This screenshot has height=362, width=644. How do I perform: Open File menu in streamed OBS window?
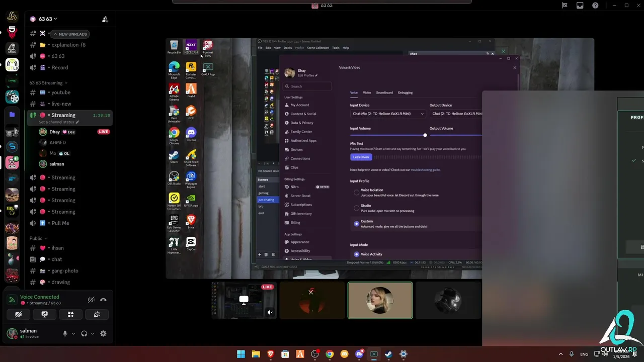[260, 48]
